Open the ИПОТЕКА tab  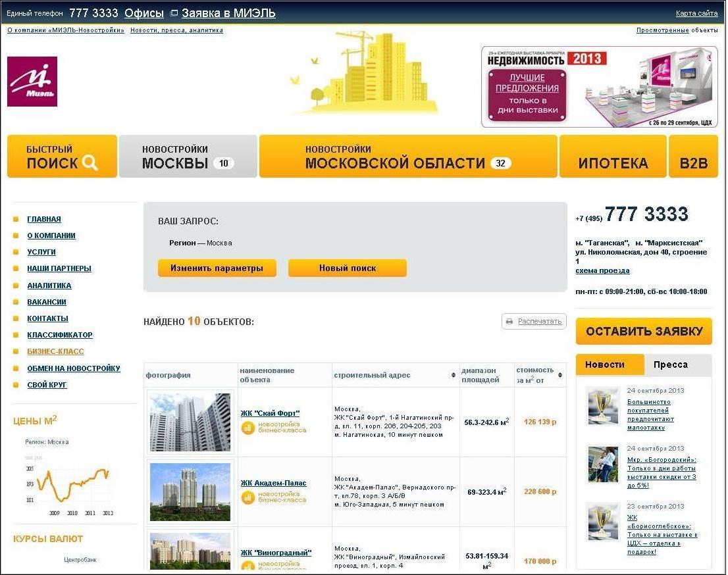coord(613,157)
